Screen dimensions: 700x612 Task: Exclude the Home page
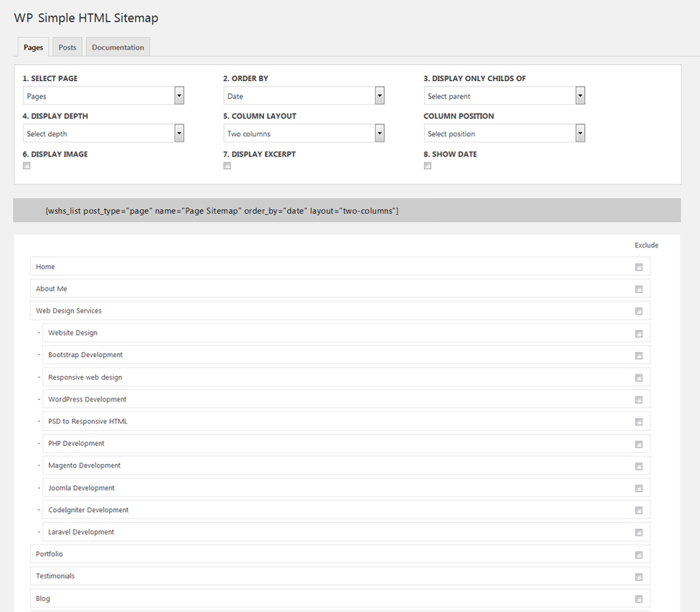[639, 267]
